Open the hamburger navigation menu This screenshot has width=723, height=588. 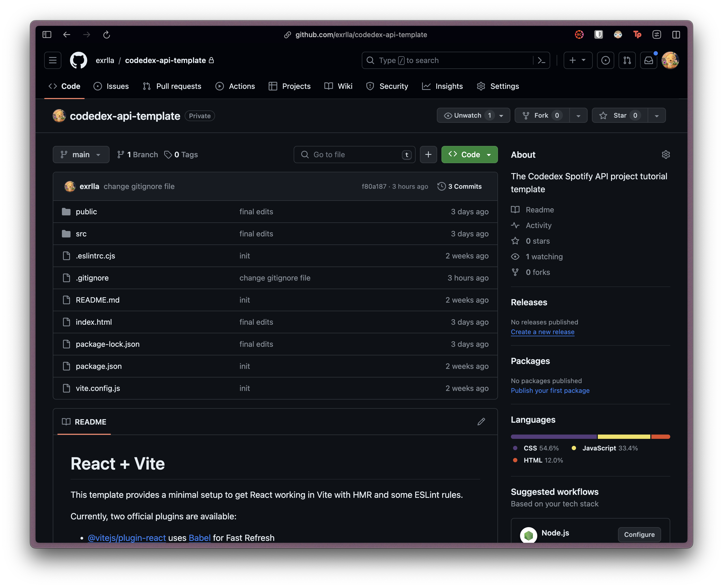[52, 60]
